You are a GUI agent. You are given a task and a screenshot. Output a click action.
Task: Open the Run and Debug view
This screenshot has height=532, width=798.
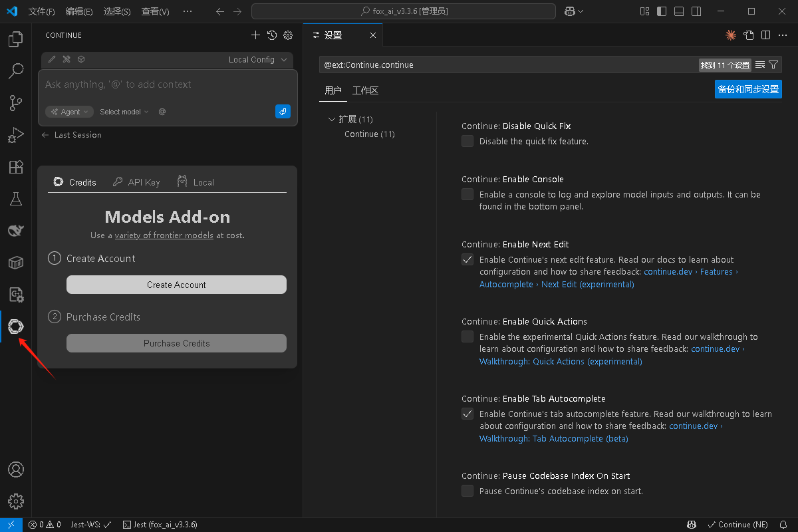click(16, 135)
